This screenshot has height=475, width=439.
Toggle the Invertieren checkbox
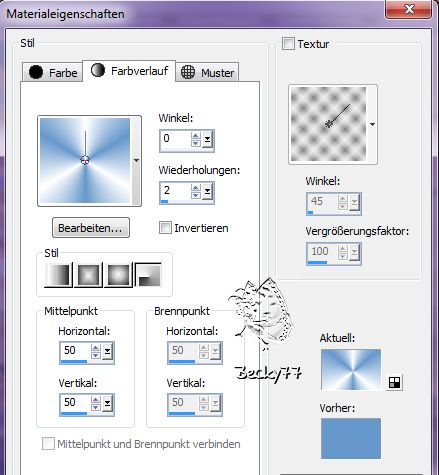pos(165,228)
